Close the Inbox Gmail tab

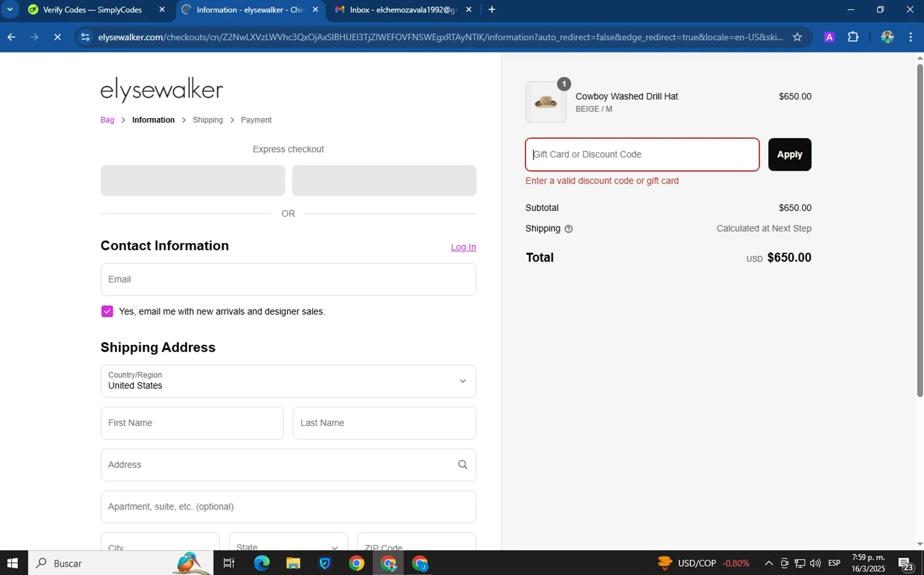click(469, 10)
